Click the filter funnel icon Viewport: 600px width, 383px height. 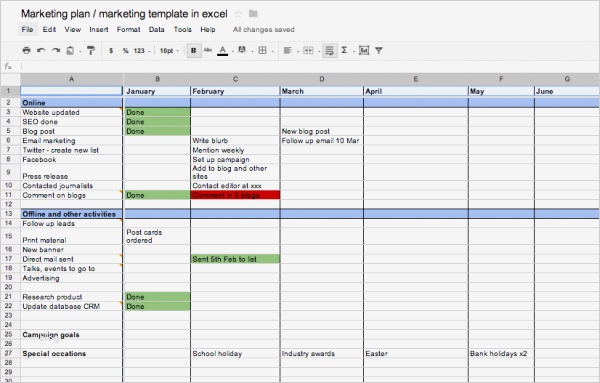click(x=379, y=50)
